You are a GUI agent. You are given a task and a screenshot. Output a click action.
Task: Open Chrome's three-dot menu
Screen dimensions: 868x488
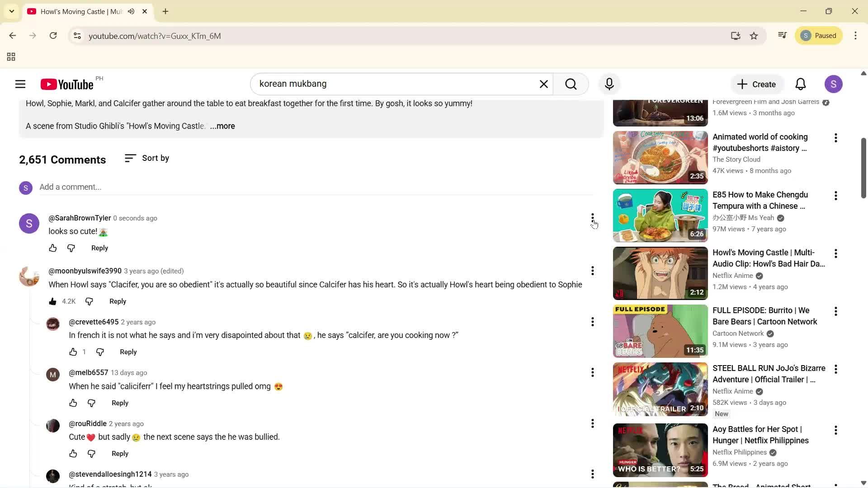click(x=855, y=36)
